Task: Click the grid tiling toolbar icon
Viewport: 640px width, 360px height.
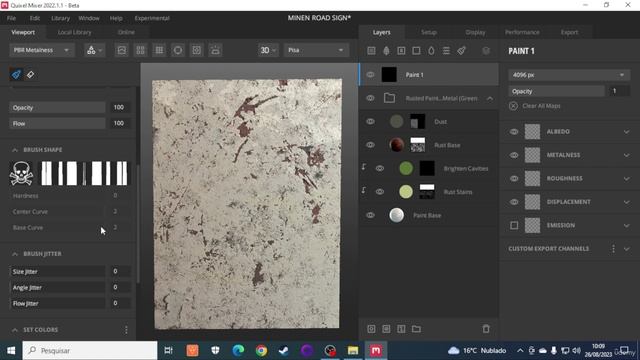Action: point(159,50)
